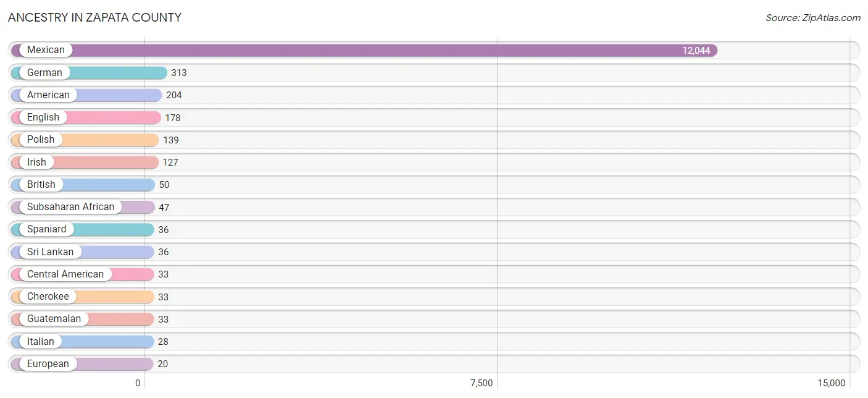
Task: Click the Source: ZipAtlas.com attribution
Action: pos(813,18)
